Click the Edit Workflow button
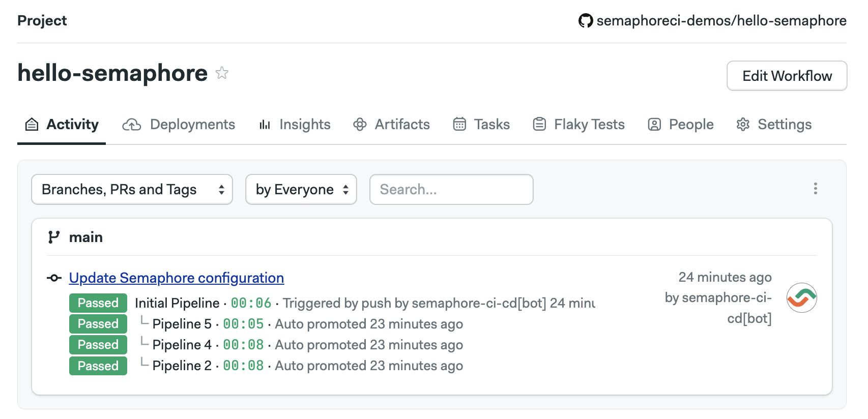The width and height of the screenshot is (868, 419). [787, 76]
